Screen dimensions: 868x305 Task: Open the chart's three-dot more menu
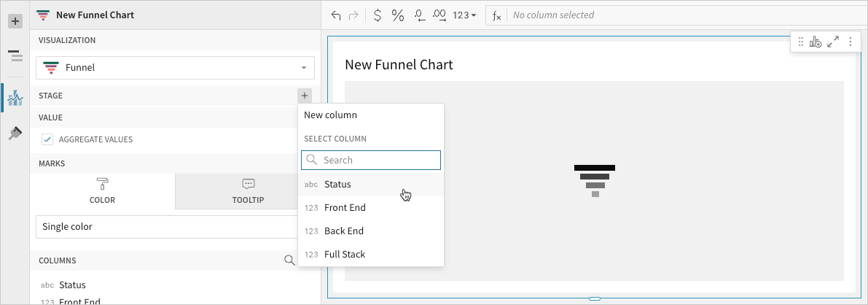coord(850,42)
